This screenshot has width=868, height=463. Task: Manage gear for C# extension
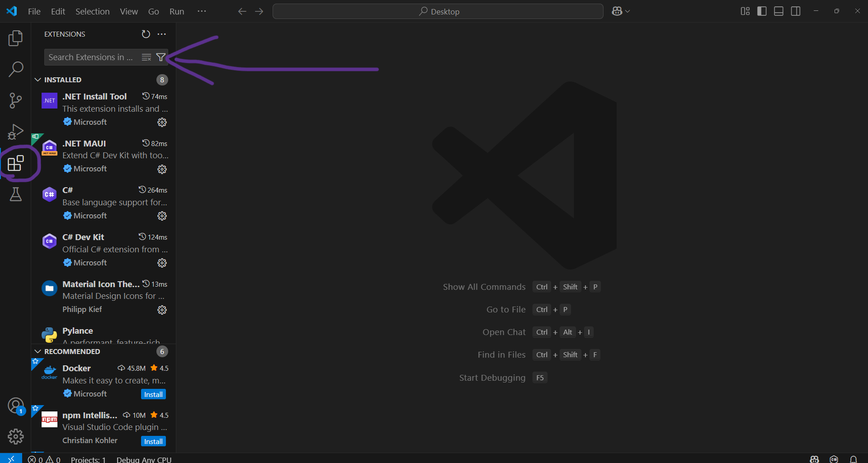point(162,216)
